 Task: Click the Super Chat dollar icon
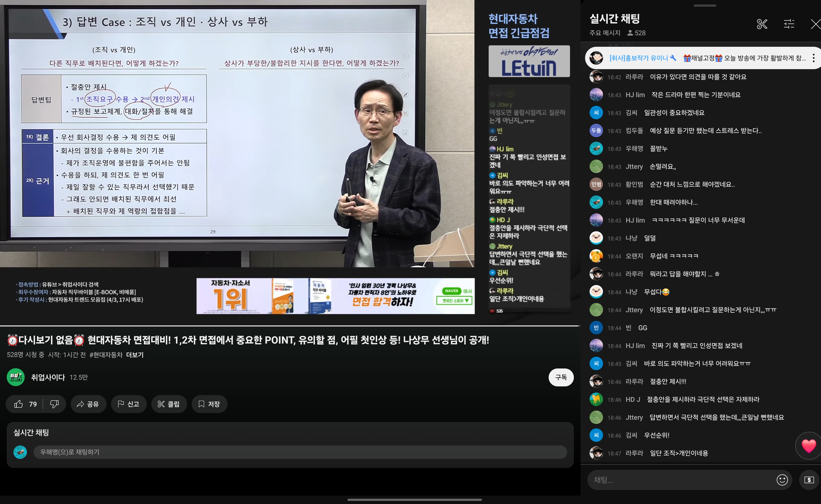pos(809,480)
